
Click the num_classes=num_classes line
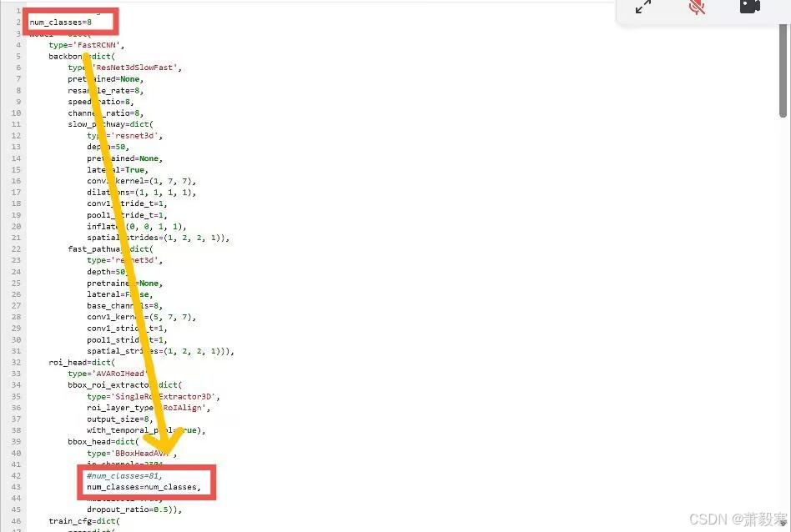144,487
